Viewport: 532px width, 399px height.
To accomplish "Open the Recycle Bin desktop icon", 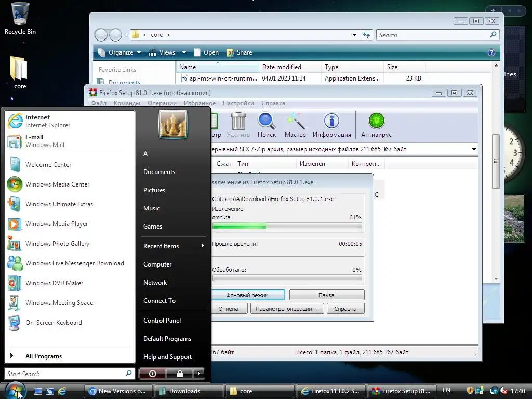I will tap(20, 19).
